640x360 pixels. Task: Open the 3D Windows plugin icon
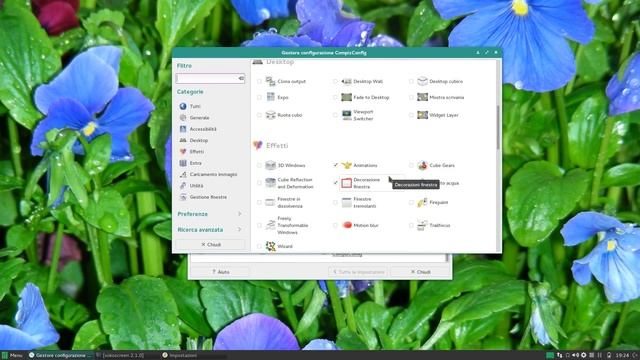(270, 165)
